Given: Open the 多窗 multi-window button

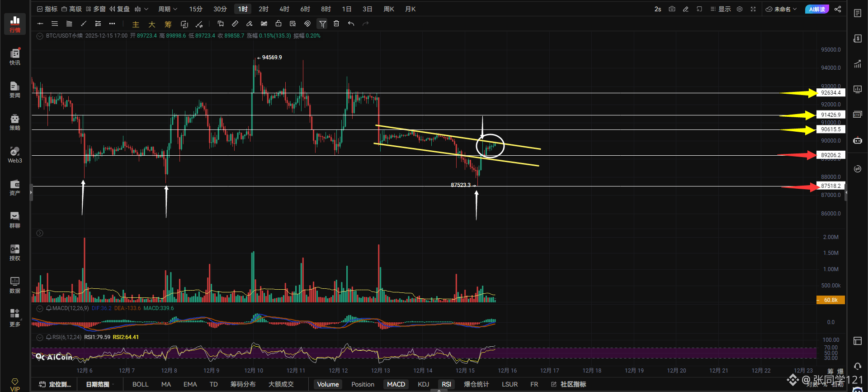Looking at the screenshot, I should [95, 9].
